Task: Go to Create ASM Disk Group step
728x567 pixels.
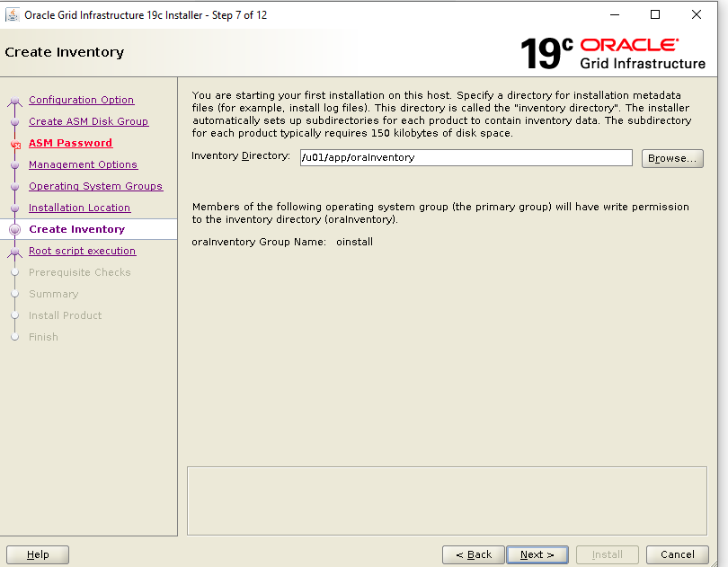Action: point(88,121)
